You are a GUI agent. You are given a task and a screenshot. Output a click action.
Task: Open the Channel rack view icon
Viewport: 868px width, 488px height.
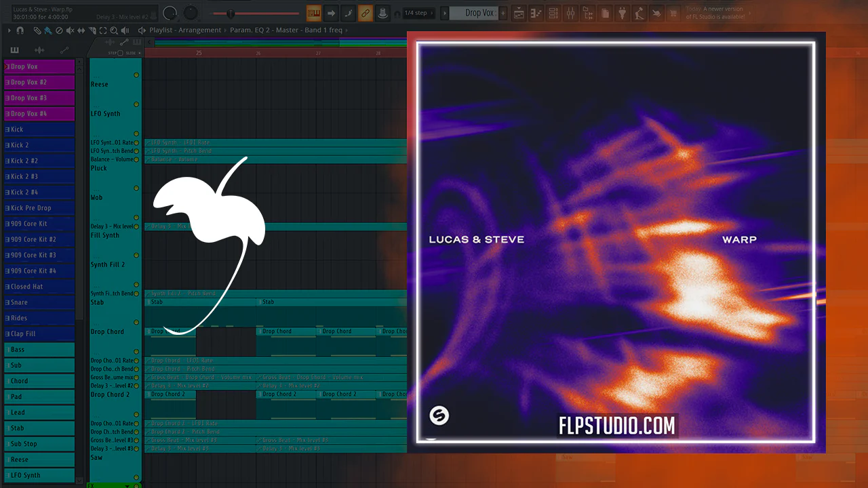tap(553, 13)
